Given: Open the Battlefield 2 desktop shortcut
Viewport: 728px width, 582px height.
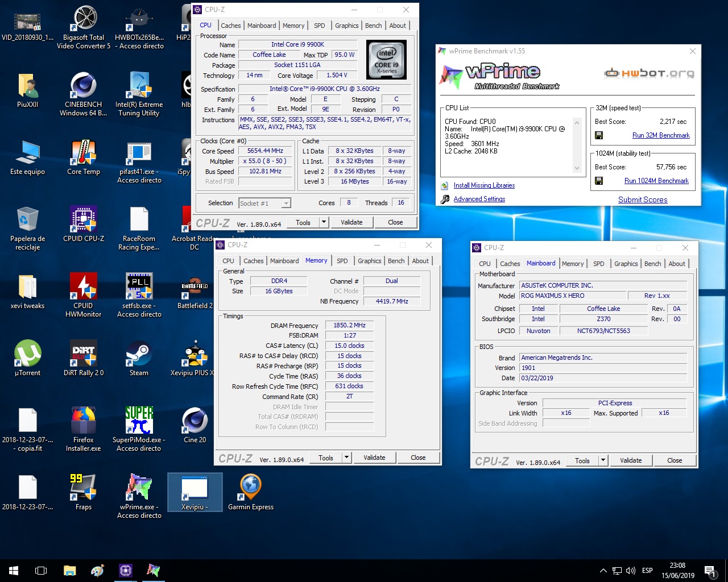Looking at the screenshot, I should coord(195,291).
